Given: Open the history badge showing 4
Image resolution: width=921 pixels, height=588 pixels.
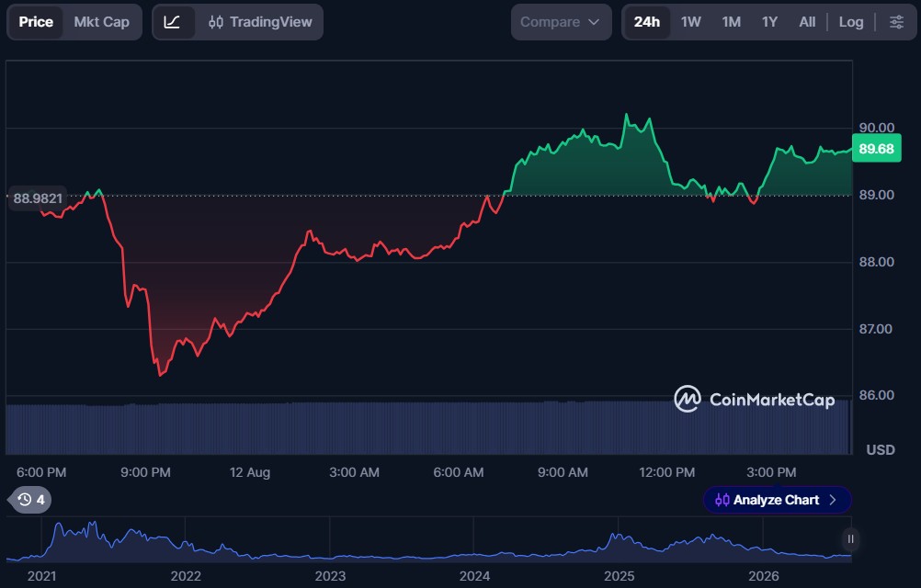Looking at the screenshot, I should pos(31,500).
